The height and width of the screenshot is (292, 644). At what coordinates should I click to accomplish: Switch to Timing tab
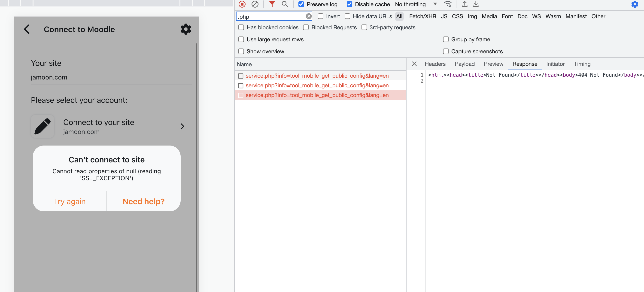pos(582,64)
